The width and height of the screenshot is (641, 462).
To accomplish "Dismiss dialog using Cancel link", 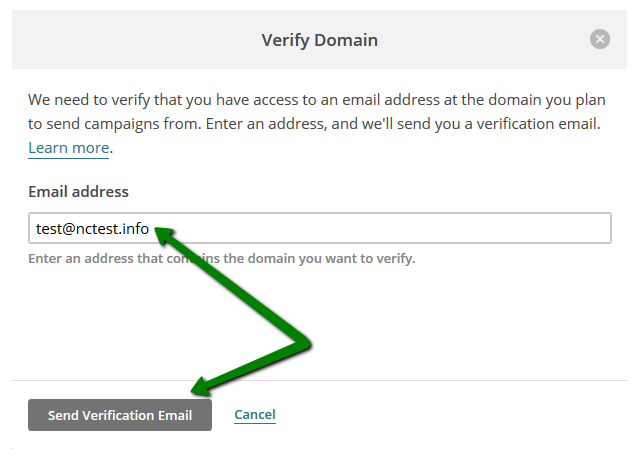I will (x=255, y=415).
